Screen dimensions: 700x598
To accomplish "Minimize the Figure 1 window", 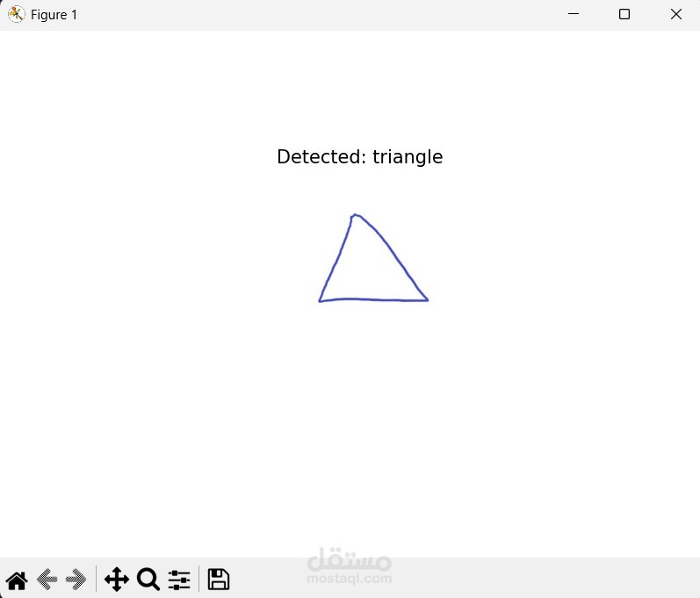I will pyautogui.click(x=574, y=14).
